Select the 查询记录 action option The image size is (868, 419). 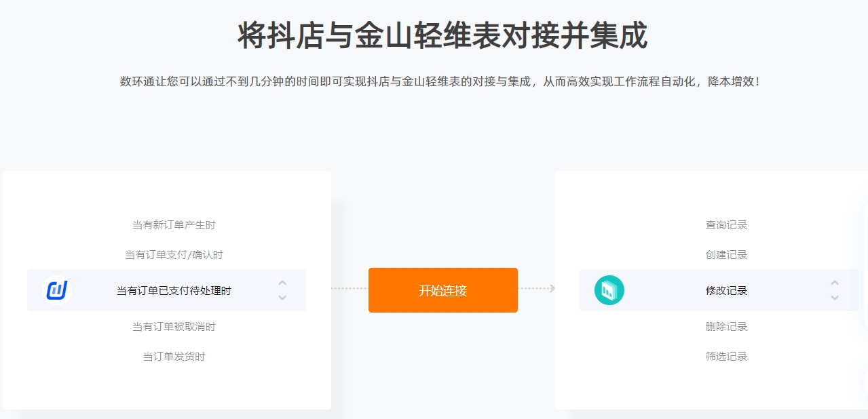tap(726, 225)
